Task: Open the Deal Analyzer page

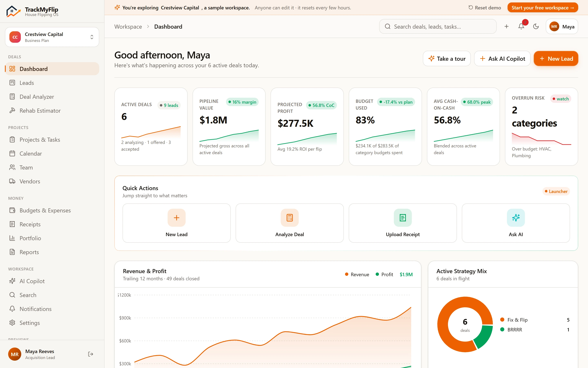Action: [x=52, y=97]
